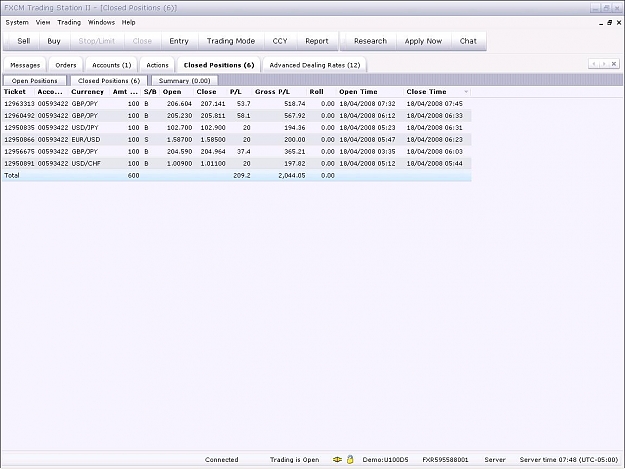Switch to the Messages tab
This screenshot has height=469, width=625.
[25, 65]
